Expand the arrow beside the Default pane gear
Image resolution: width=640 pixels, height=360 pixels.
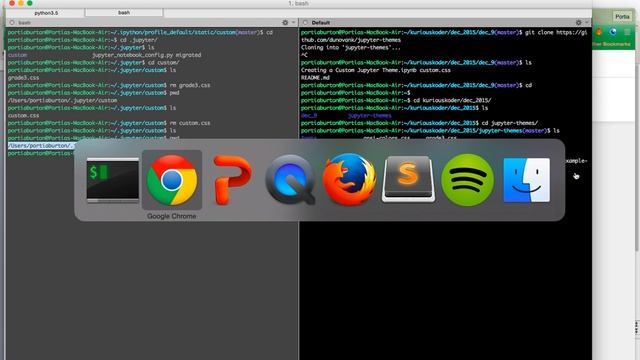(x=587, y=22)
